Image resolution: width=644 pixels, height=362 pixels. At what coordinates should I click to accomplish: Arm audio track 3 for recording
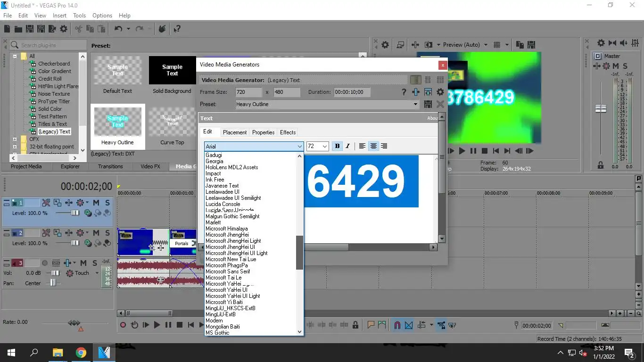tap(45, 263)
